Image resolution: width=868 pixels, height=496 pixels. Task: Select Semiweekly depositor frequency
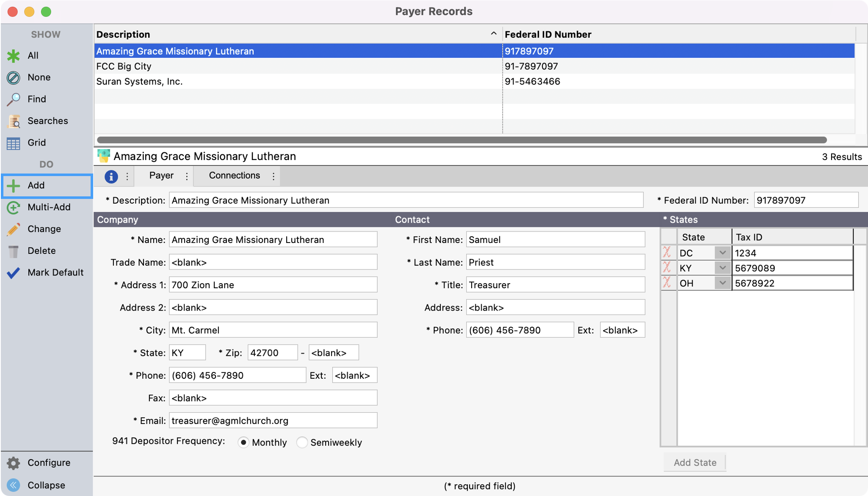point(302,442)
